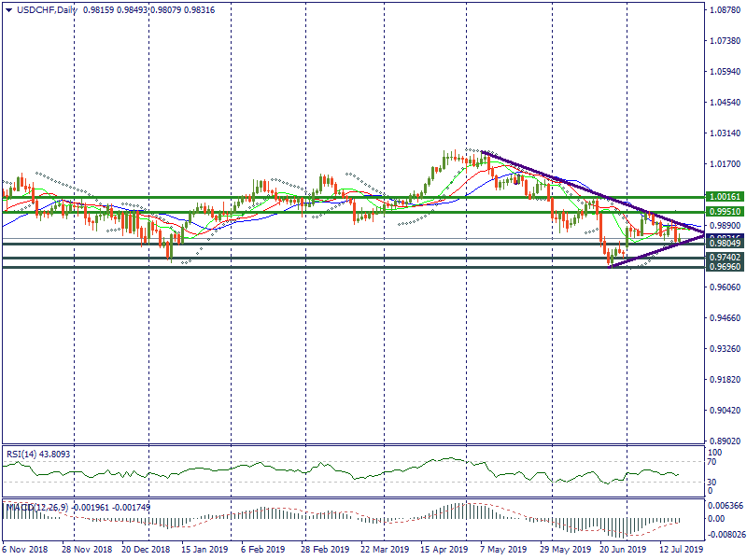747x560 pixels.
Task: Click the 0.97402 price level label
Action: click(724, 257)
